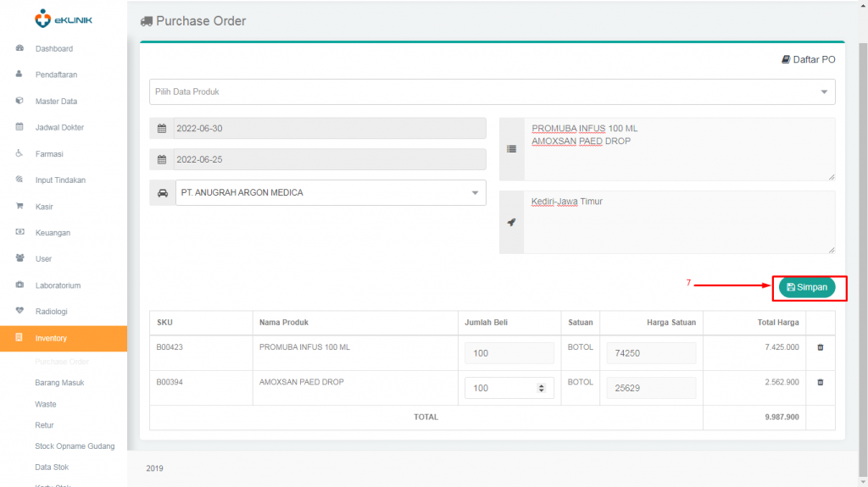Click the 2022-06-30 date field
Image resolution: width=868 pixels, height=487 pixels.
coord(330,129)
